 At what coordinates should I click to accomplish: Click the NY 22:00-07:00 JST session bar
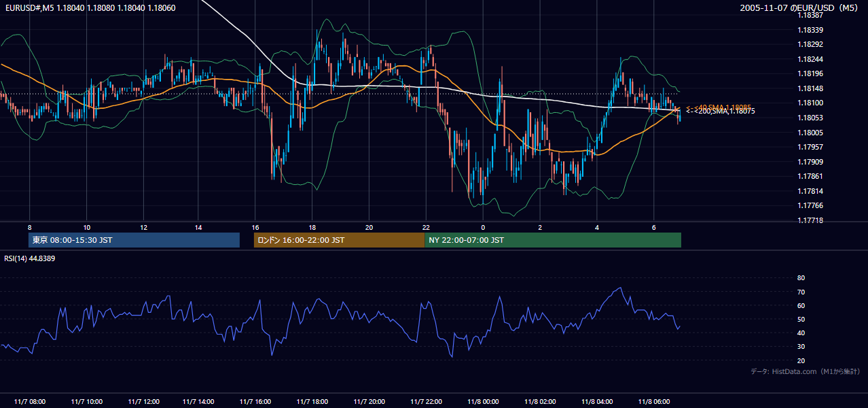pos(553,240)
